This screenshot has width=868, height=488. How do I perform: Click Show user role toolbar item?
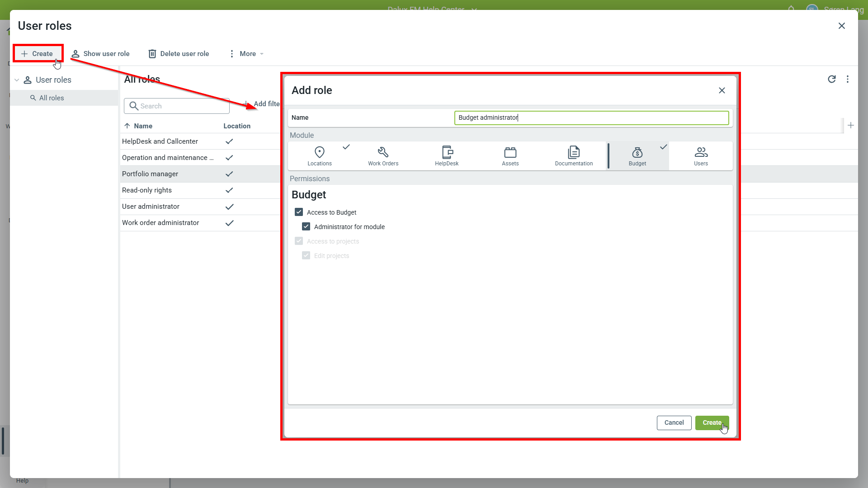tap(101, 54)
